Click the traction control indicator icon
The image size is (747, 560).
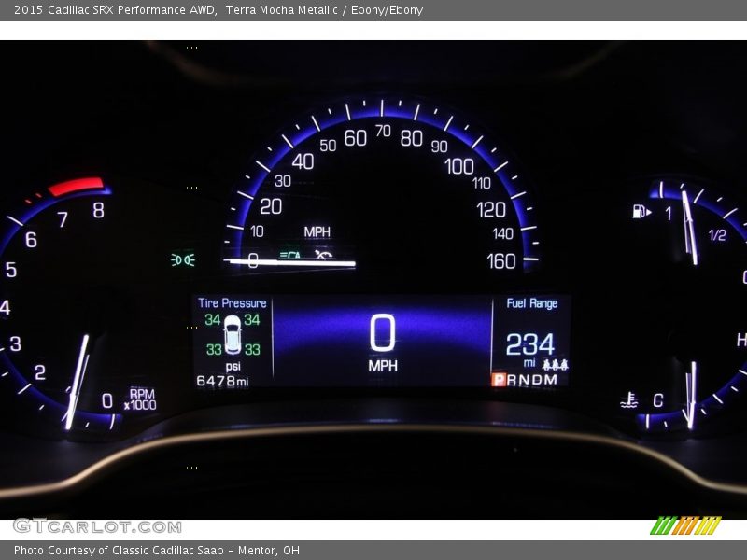click(x=323, y=254)
